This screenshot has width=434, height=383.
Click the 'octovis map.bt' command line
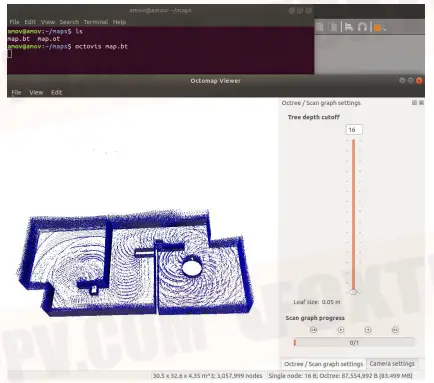[101, 46]
